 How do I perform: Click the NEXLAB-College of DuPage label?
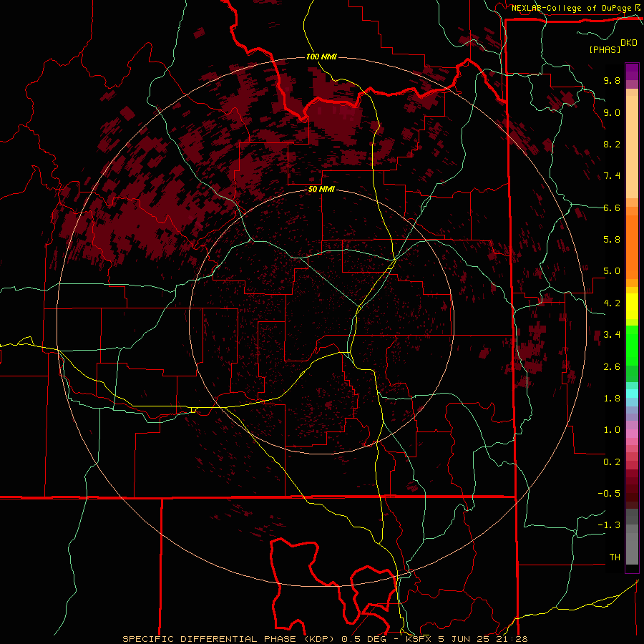coord(572,8)
